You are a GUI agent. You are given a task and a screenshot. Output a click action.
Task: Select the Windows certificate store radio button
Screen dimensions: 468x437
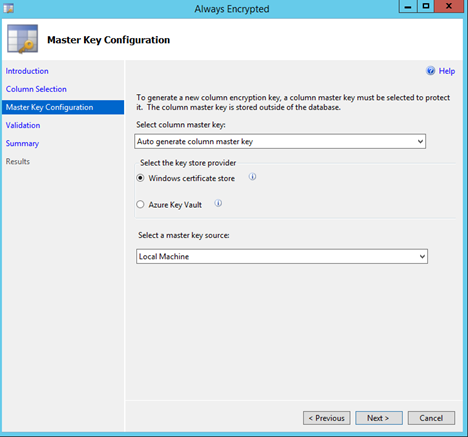[140, 178]
